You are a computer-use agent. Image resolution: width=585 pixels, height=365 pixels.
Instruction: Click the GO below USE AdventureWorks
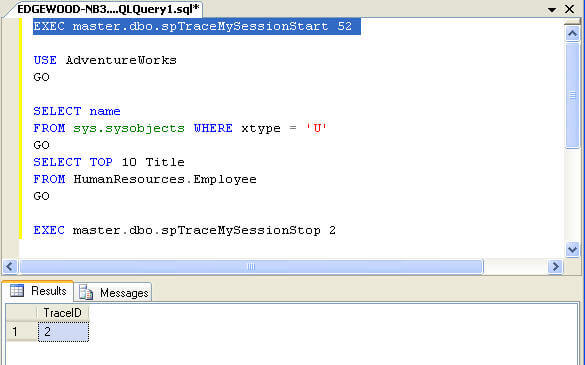point(41,77)
